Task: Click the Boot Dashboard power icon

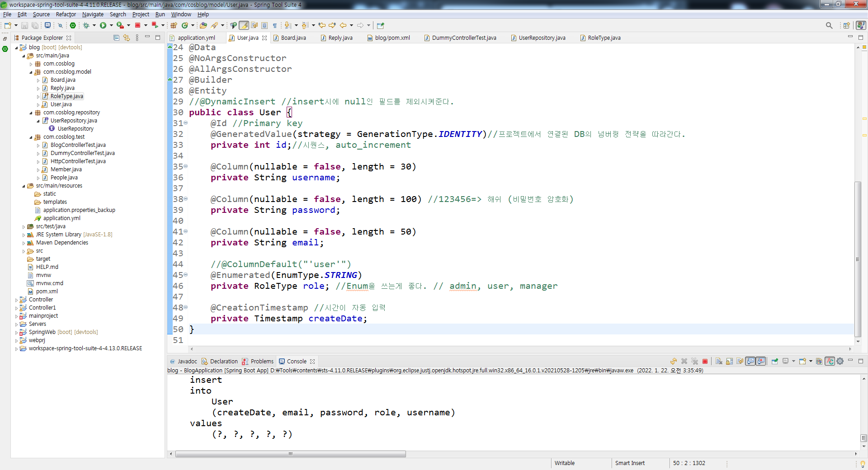Action: click(x=73, y=25)
